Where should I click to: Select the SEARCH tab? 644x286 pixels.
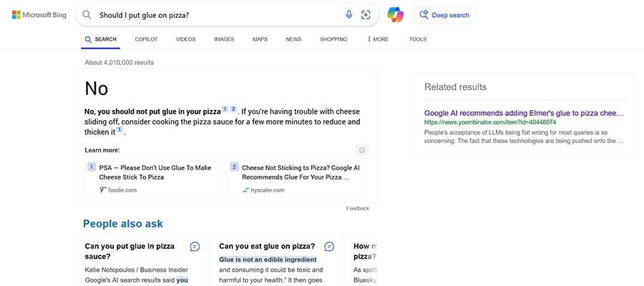[x=101, y=39]
